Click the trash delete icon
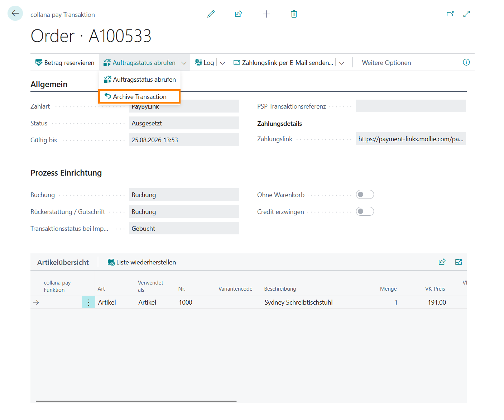 coord(294,14)
